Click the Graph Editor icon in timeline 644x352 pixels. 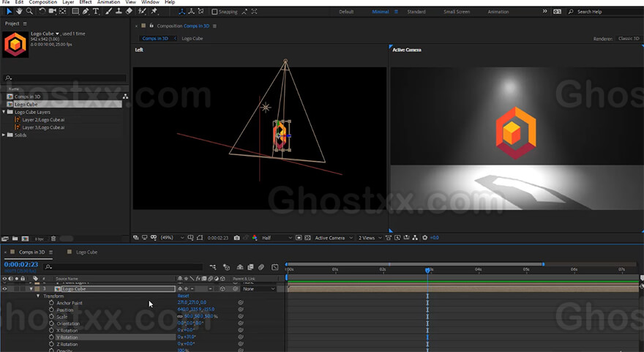tap(274, 267)
